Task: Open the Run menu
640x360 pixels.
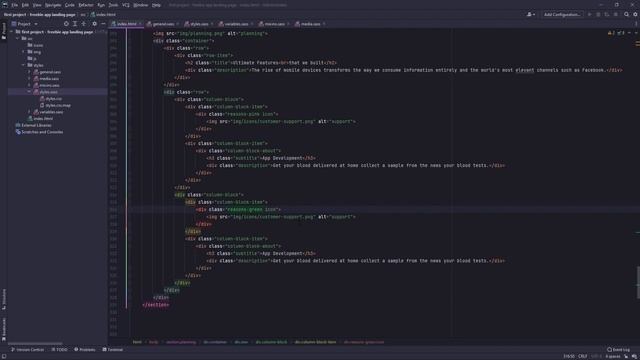Action: click(x=101, y=5)
